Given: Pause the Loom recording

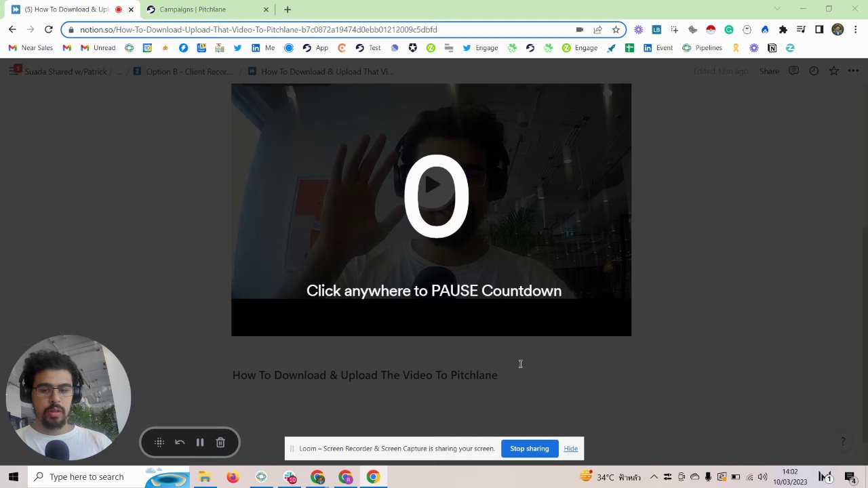Looking at the screenshot, I should pos(200,443).
